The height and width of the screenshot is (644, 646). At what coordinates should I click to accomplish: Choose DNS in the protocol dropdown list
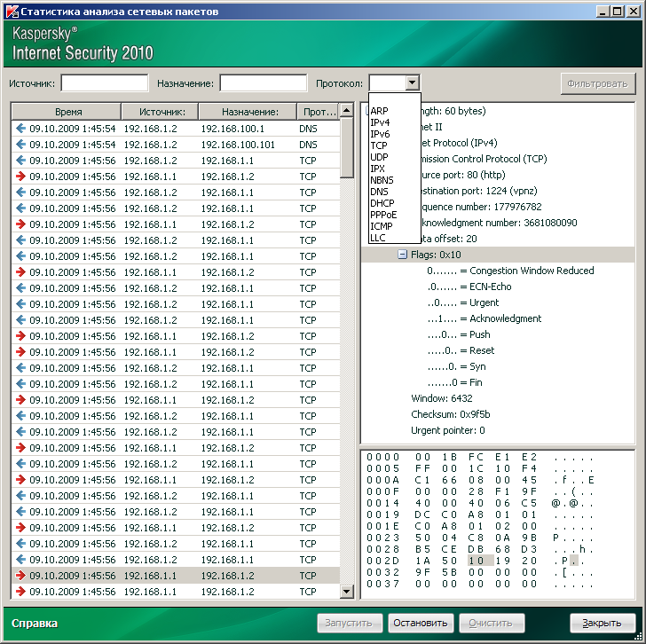[379, 192]
